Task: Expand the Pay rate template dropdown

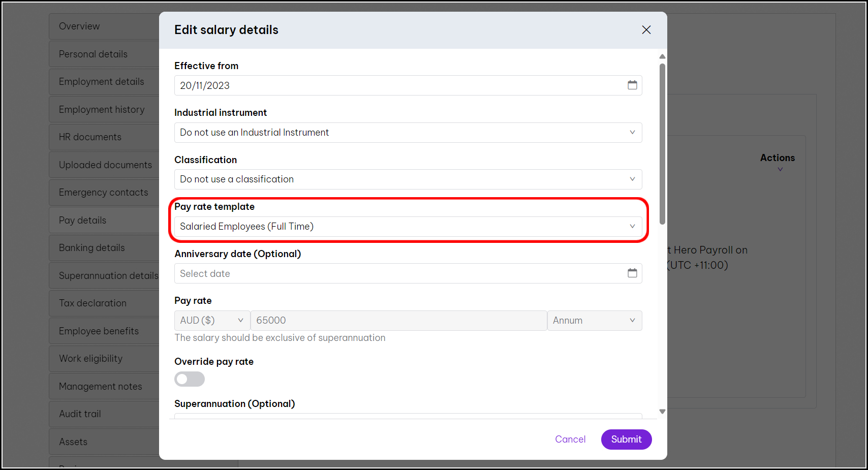Action: point(408,227)
